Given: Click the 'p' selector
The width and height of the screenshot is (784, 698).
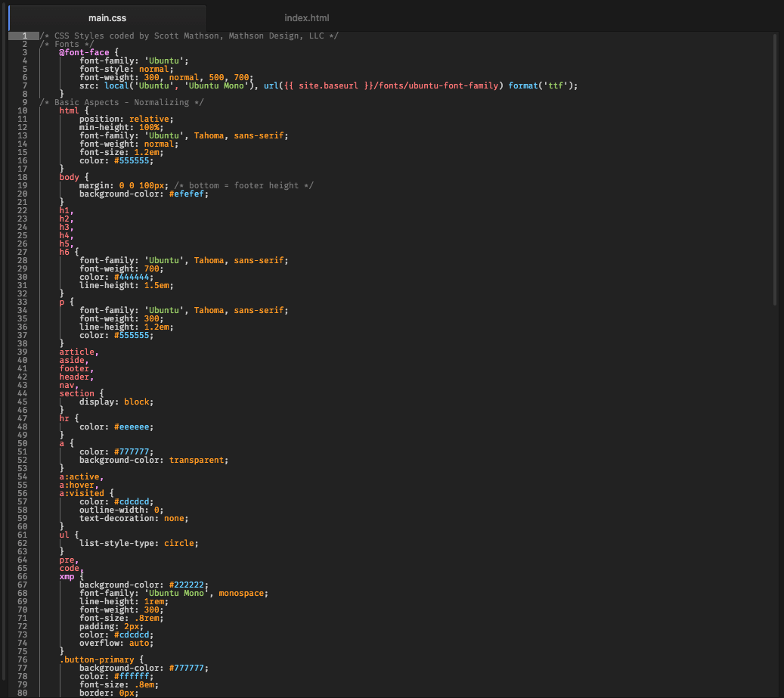Looking at the screenshot, I should (61, 302).
